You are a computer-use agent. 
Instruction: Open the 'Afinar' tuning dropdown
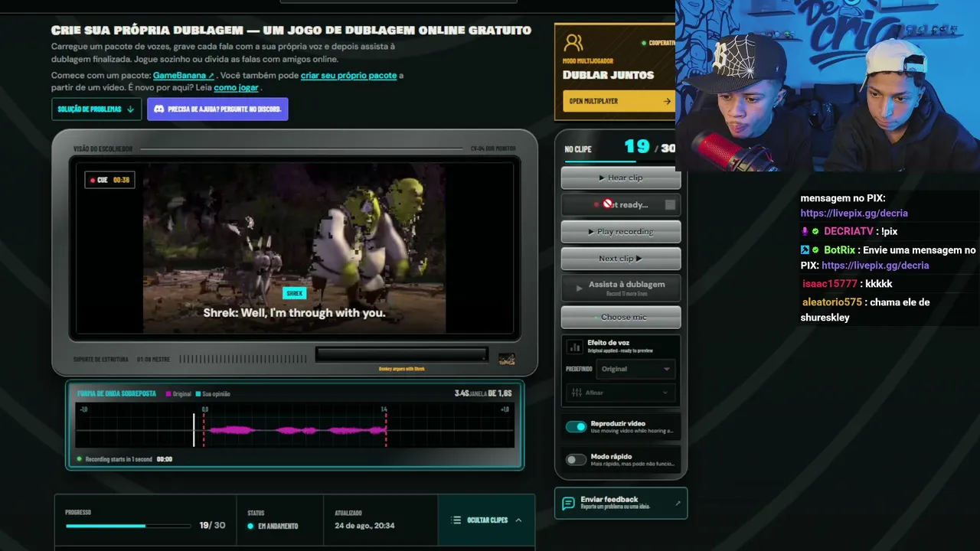pyautogui.click(x=621, y=393)
